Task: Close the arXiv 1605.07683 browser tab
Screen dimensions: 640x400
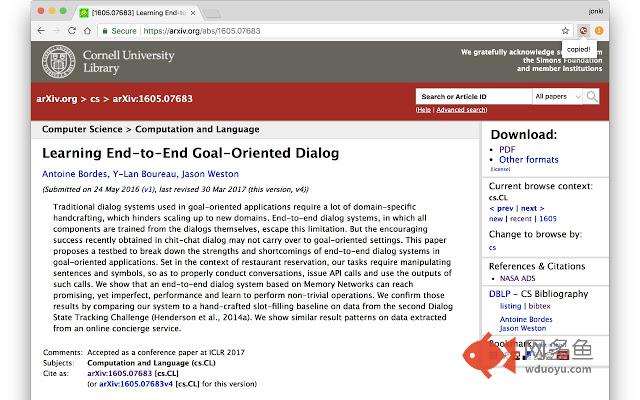Action: 193,13
